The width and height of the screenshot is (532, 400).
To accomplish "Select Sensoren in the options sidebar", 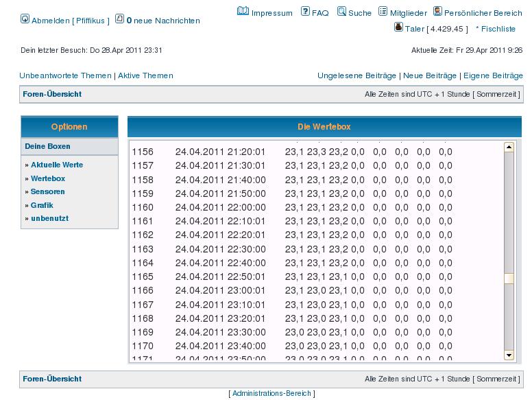I will click(48, 192).
